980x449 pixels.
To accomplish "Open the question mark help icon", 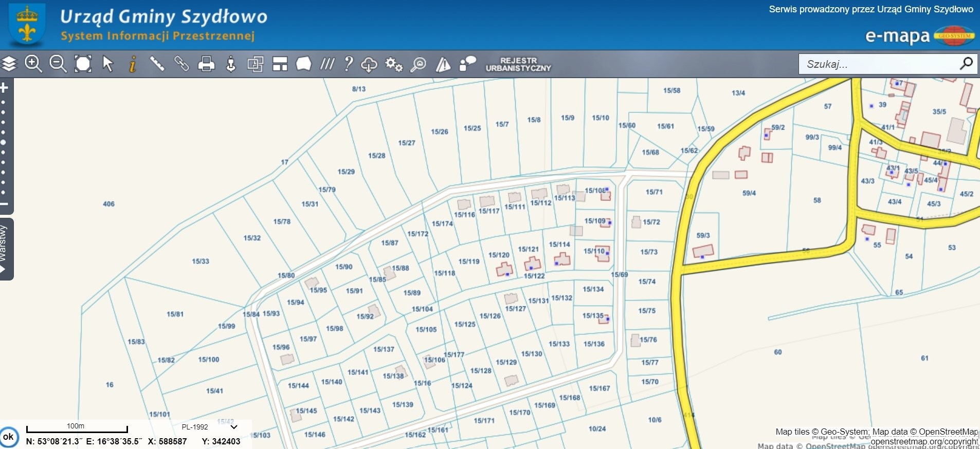I will click(349, 64).
